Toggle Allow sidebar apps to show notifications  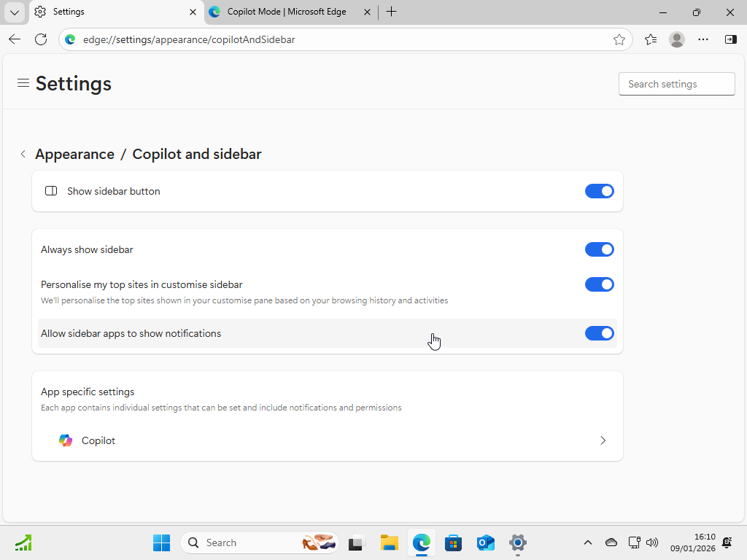click(x=599, y=333)
